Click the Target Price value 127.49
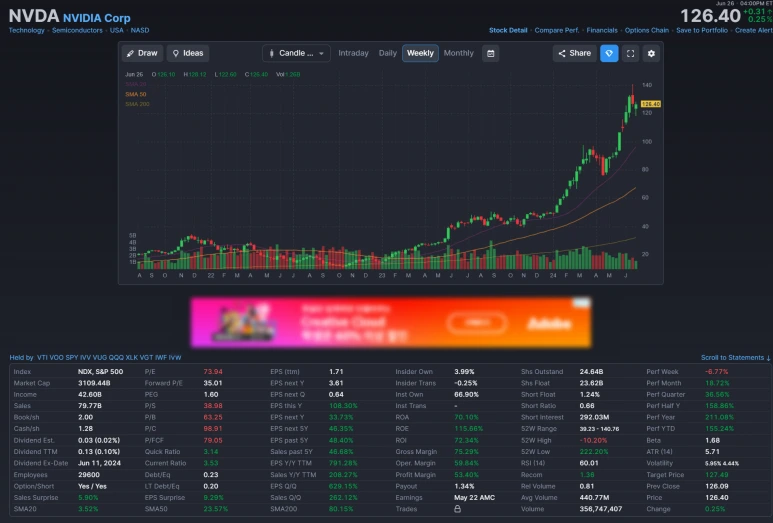This screenshot has height=523, width=773. point(716,475)
